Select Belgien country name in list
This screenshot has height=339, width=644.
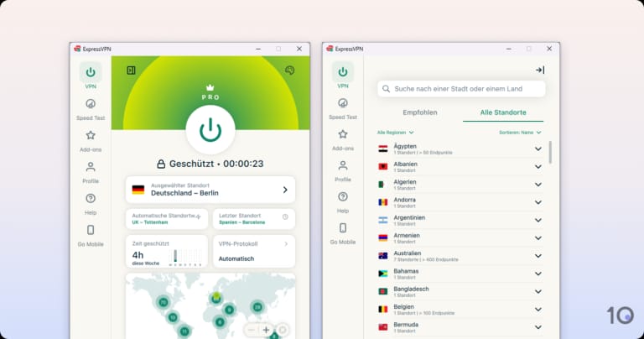click(x=403, y=306)
